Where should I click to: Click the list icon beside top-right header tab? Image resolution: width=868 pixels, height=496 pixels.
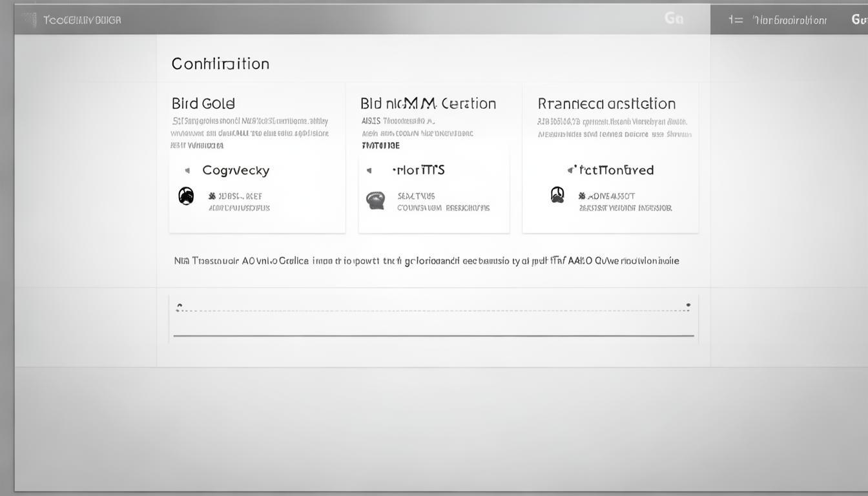point(736,20)
